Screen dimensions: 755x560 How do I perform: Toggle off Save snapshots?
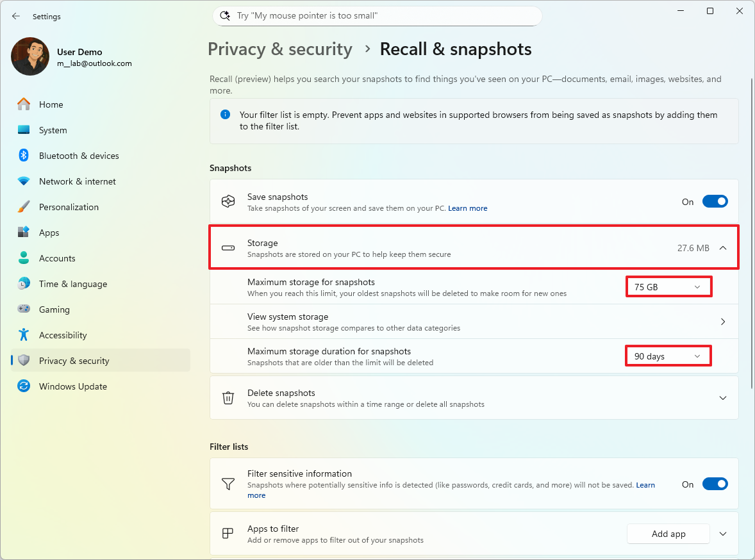[715, 201]
